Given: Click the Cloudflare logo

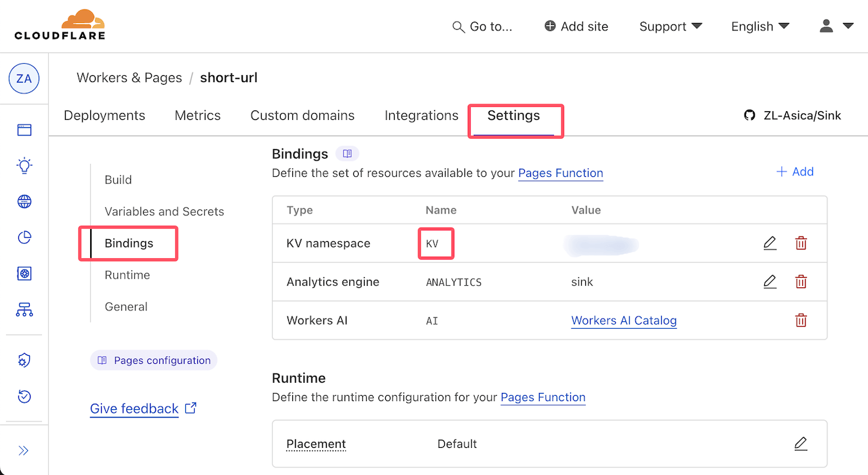Looking at the screenshot, I should point(60,25).
